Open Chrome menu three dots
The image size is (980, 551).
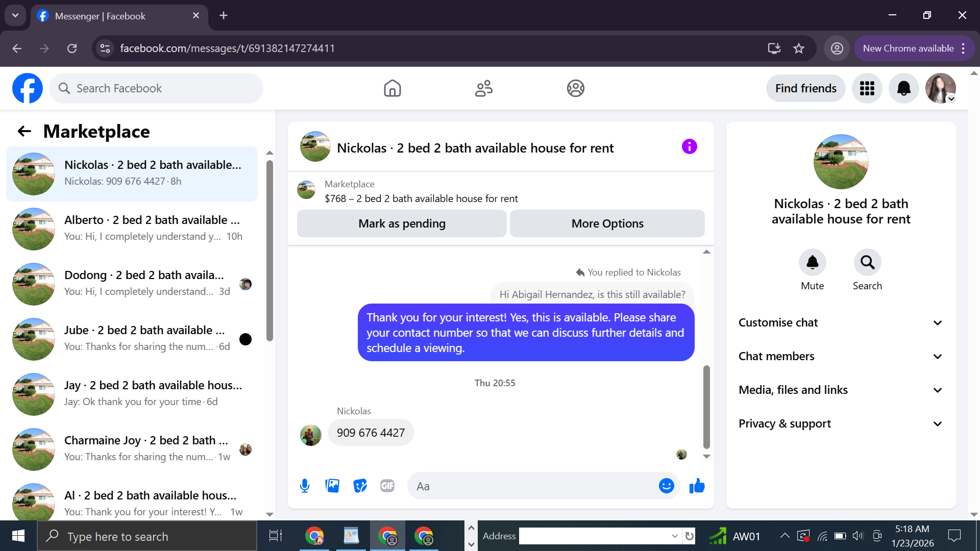tap(963, 48)
